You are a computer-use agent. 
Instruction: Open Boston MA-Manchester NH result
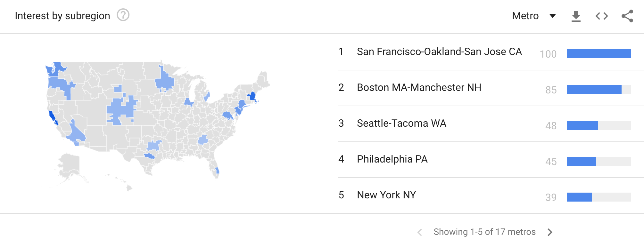pos(419,88)
